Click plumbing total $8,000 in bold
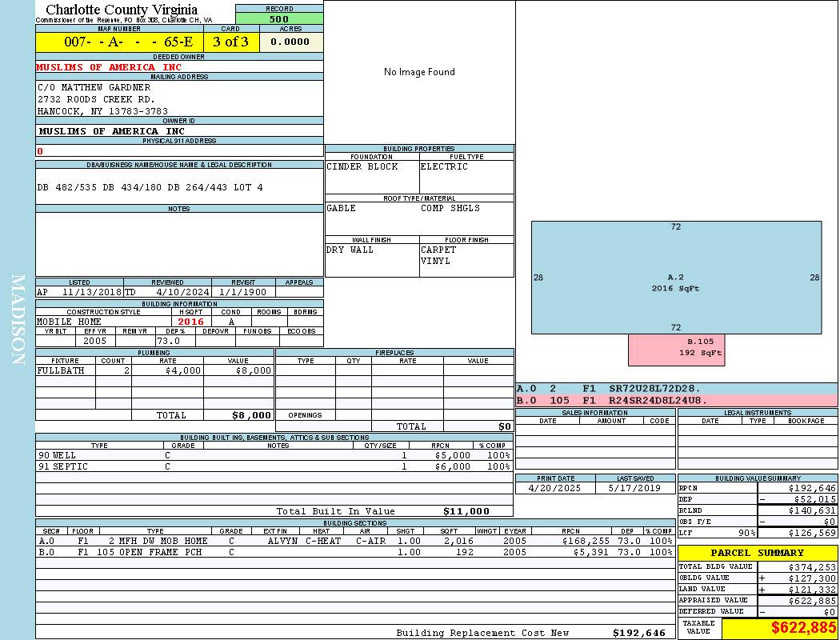 coord(251,415)
